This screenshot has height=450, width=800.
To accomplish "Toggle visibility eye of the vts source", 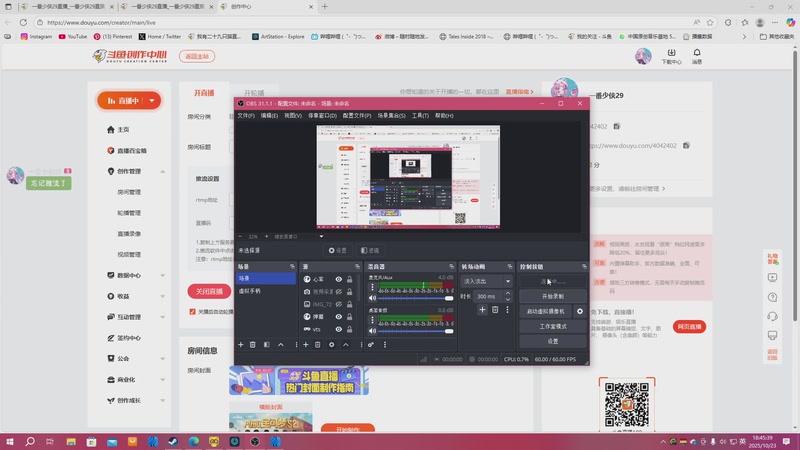I will (338, 330).
